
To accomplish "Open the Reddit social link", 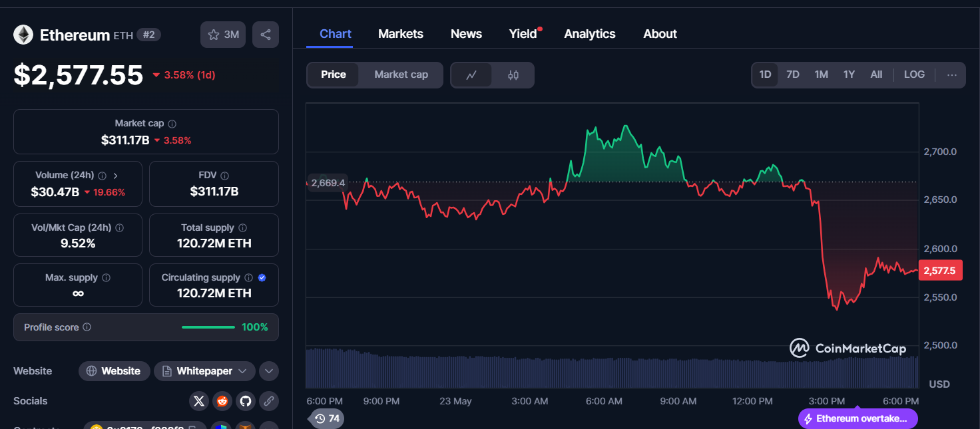I will tap(222, 401).
